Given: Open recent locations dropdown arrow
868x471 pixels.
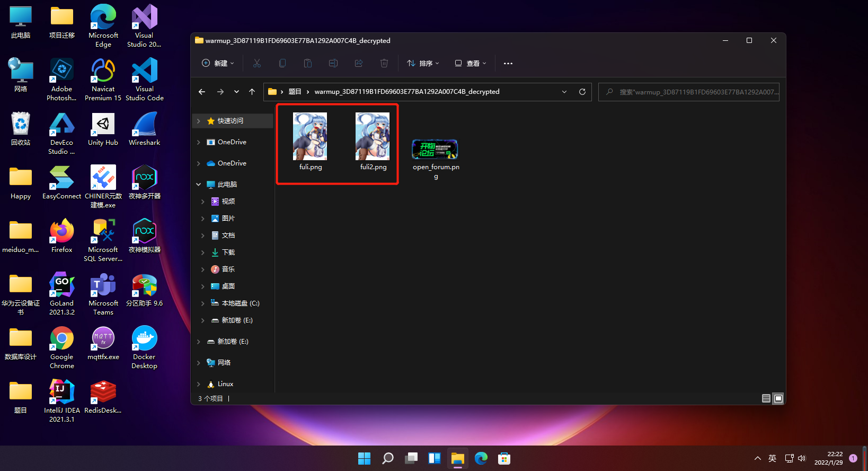Looking at the screenshot, I should click(236, 92).
